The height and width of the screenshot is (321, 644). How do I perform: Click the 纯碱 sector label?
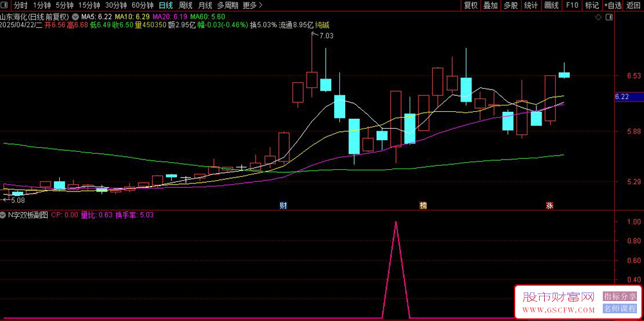pyautogui.click(x=323, y=25)
